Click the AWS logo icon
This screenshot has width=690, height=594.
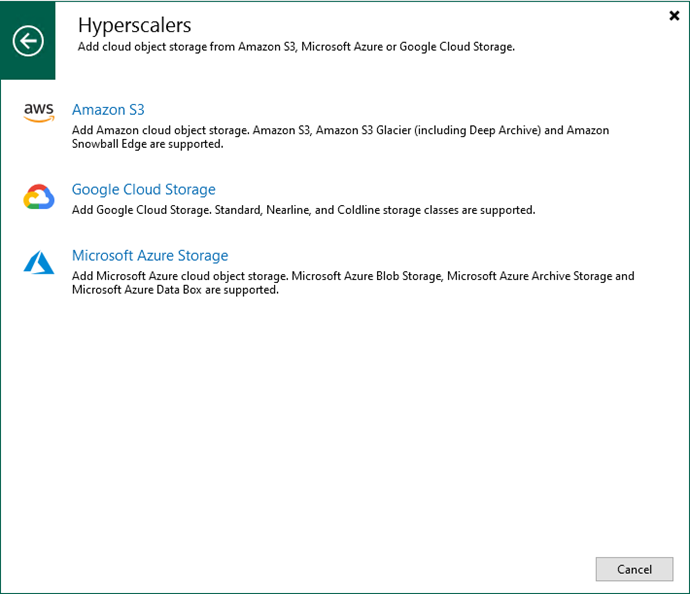coord(39,112)
